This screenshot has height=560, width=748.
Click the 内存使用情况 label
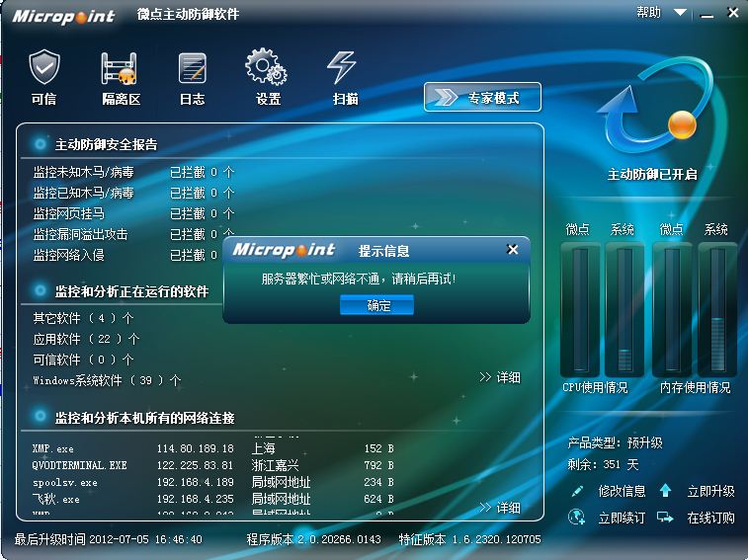[x=695, y=387]
